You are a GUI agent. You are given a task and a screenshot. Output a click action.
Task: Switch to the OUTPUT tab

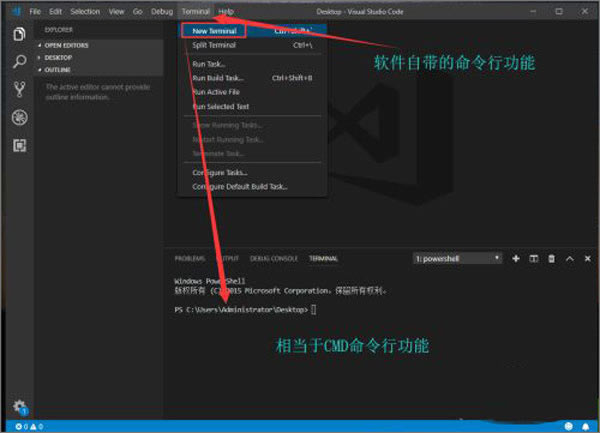(228, 259)
